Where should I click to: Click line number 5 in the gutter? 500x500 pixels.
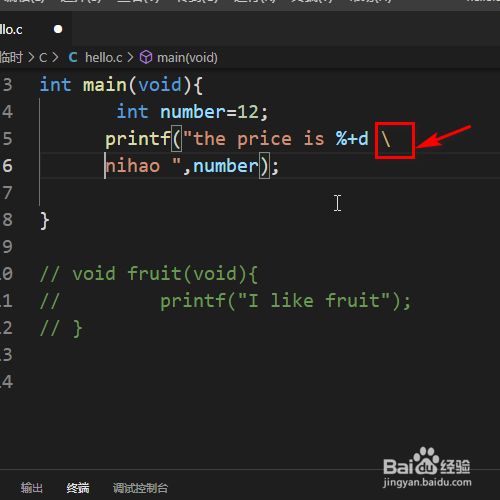point(7,139)
